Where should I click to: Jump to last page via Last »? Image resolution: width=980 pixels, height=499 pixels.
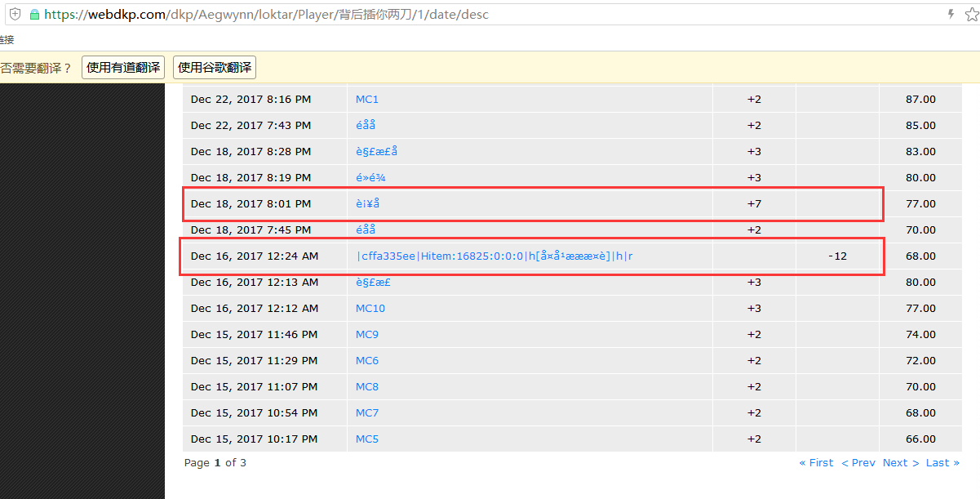coord(942,463)
